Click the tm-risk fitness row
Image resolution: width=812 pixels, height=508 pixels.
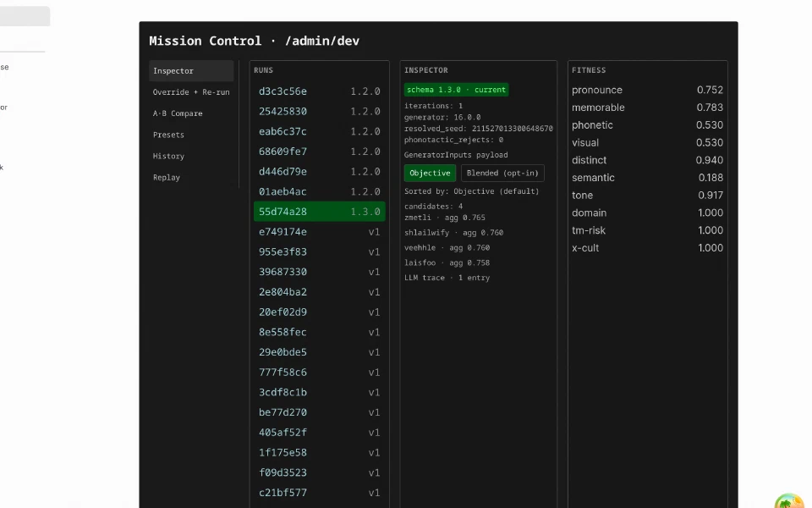(x=647, y=230)
